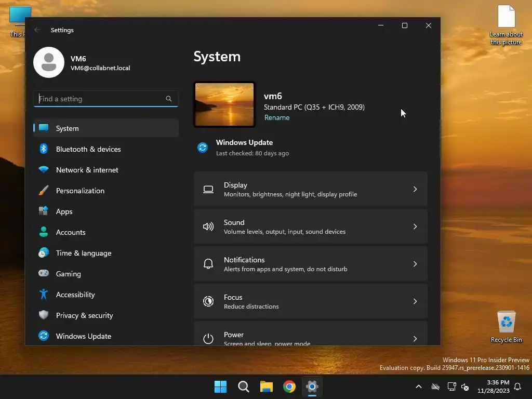Click the Settings back arrow
The height and width of the screenshot is (399, 532).
(x=37, y=30)
